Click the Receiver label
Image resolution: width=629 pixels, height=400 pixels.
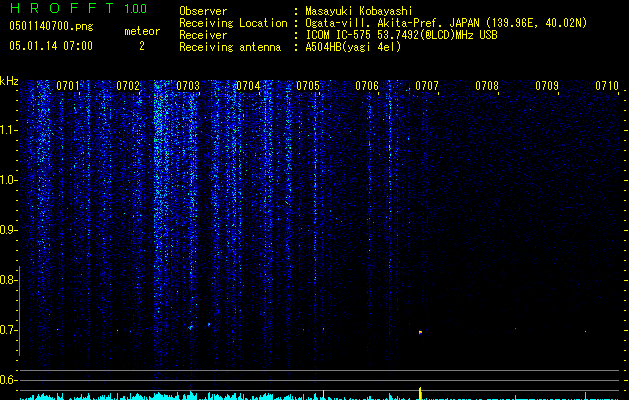(x=203, y=35)
